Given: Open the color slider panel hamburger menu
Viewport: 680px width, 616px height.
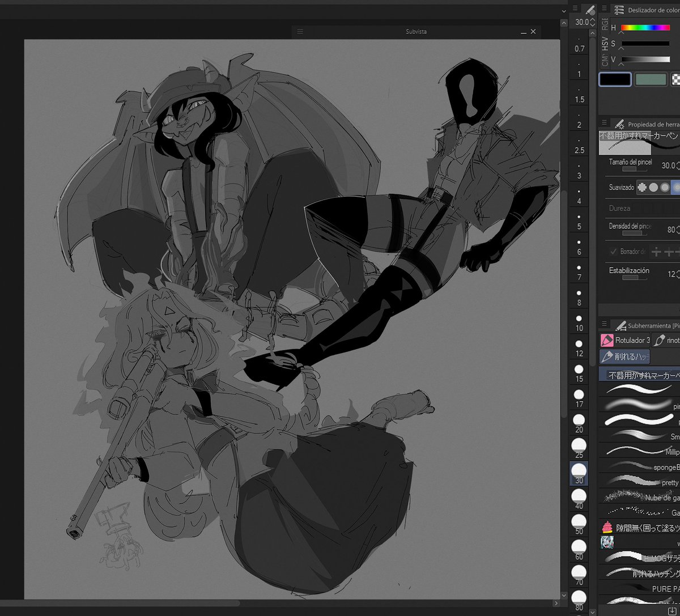Looking at the screenshot, I should (604, 8).
